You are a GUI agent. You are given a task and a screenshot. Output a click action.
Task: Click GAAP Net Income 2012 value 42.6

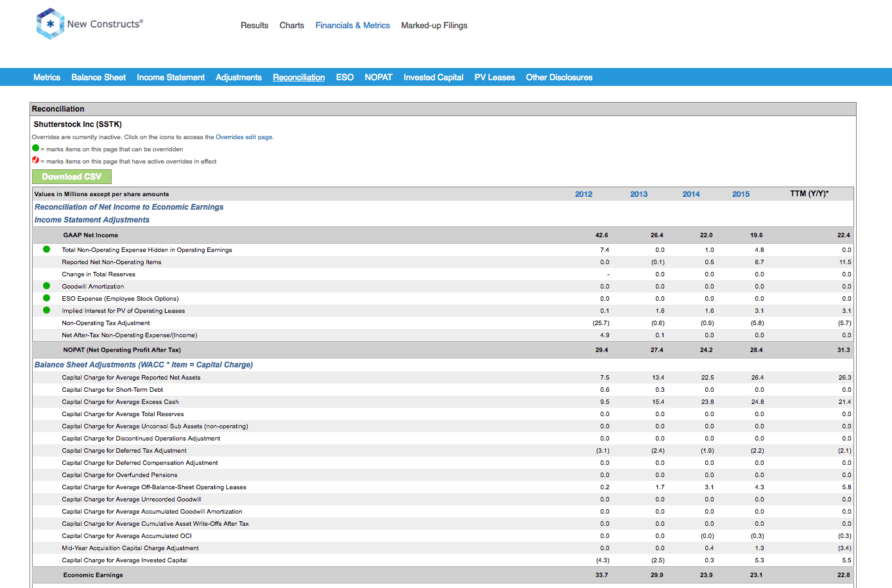(601, 235)
